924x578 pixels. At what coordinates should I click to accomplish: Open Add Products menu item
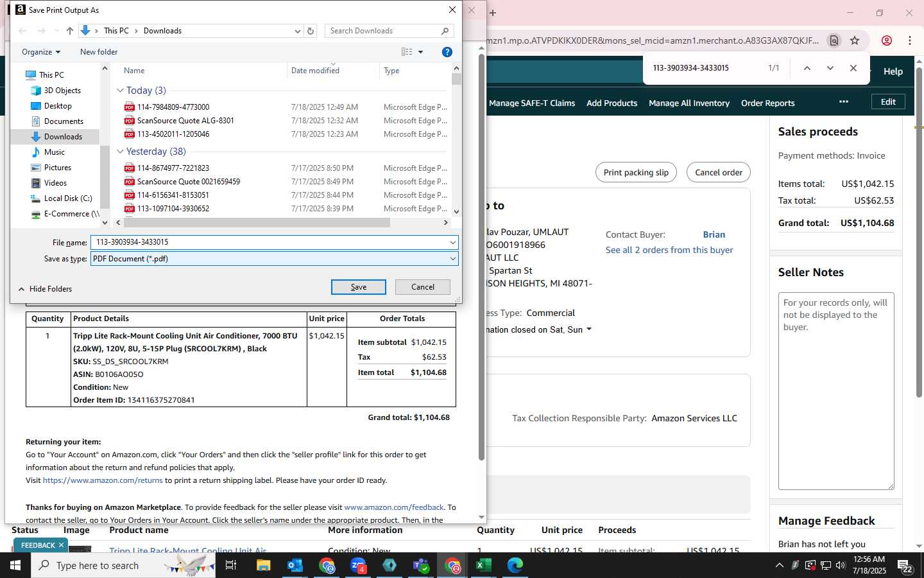[x=612, y=103]
